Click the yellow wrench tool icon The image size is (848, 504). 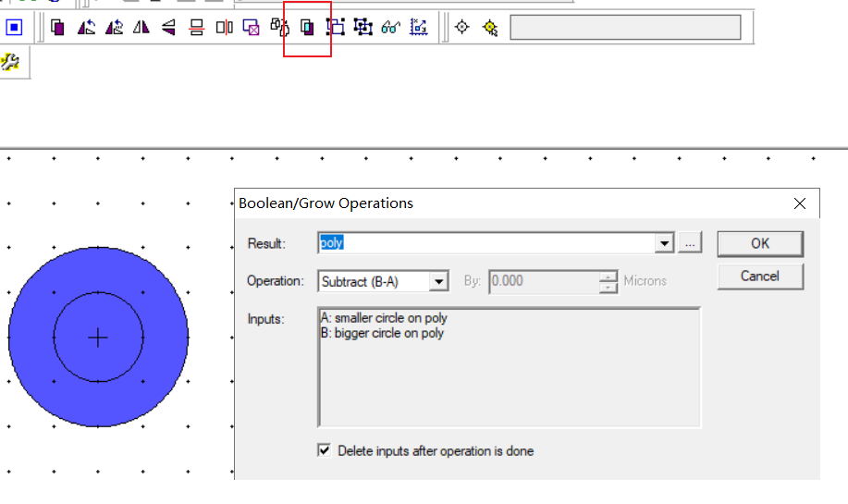[10, 62]
